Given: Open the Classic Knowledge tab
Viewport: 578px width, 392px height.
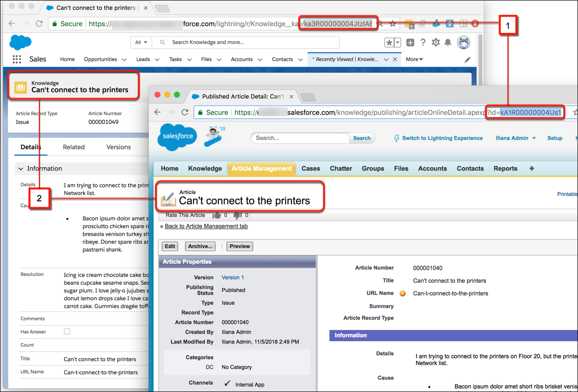Looking at the screenshot, I should coord(205,169).
